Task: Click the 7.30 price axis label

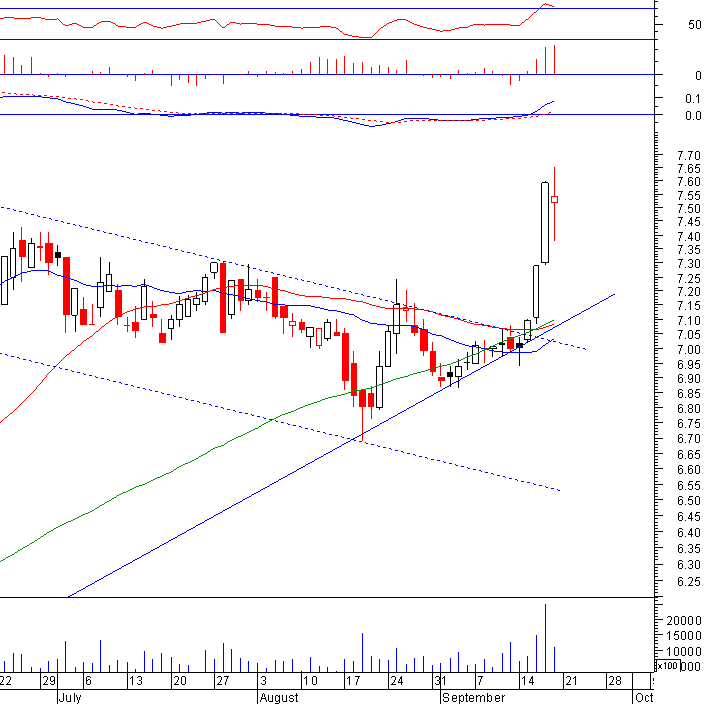Action: 688,264
